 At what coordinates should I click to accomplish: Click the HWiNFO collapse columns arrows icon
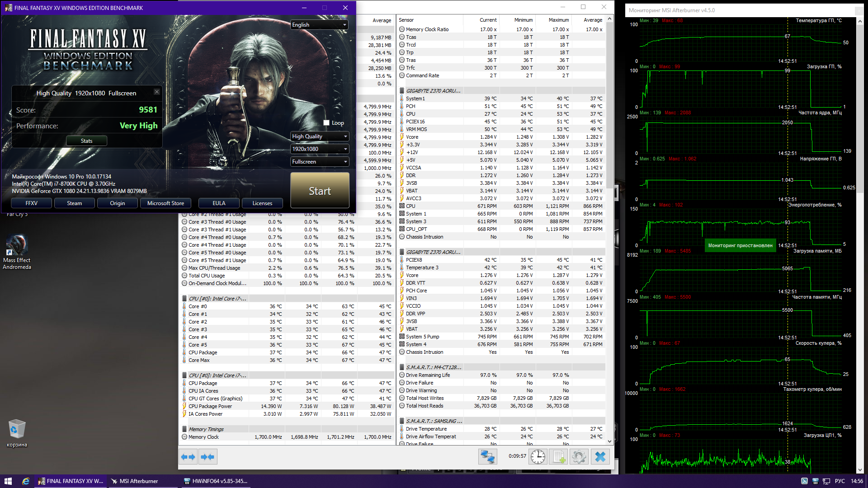pos(208,457)
